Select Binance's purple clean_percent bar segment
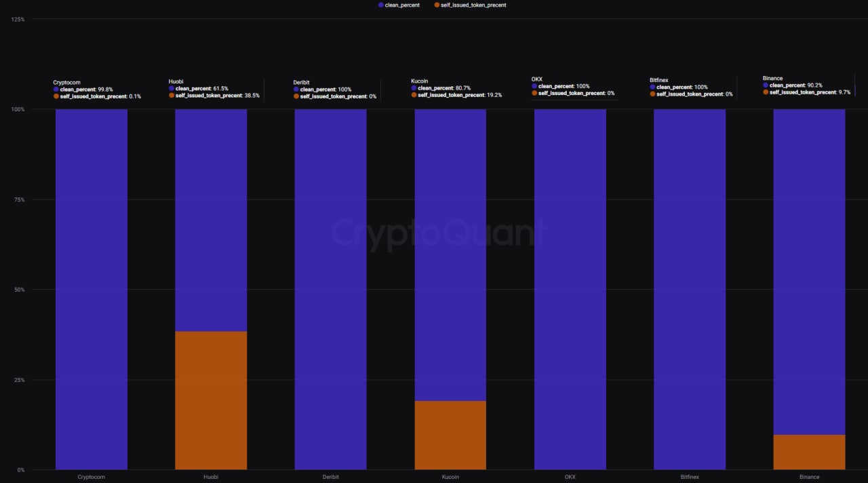This screenshot has height=483, width=868. point(810,272)
